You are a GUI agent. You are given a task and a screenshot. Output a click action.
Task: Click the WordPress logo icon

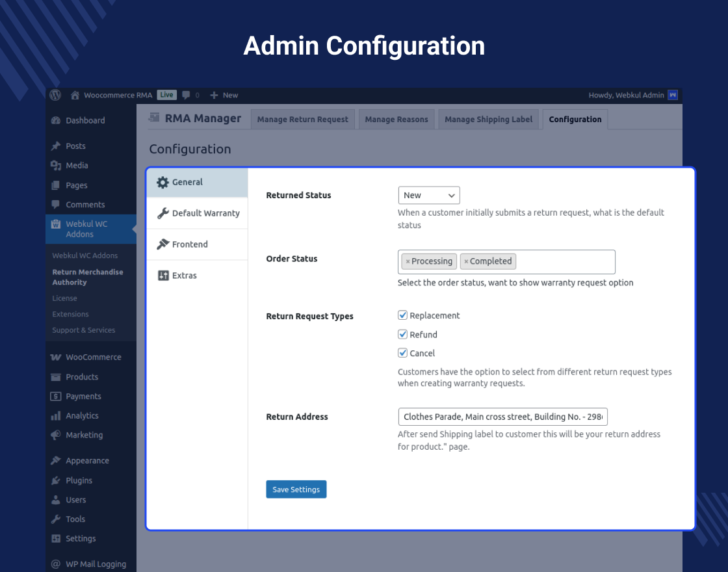click(x=55, y=95)
